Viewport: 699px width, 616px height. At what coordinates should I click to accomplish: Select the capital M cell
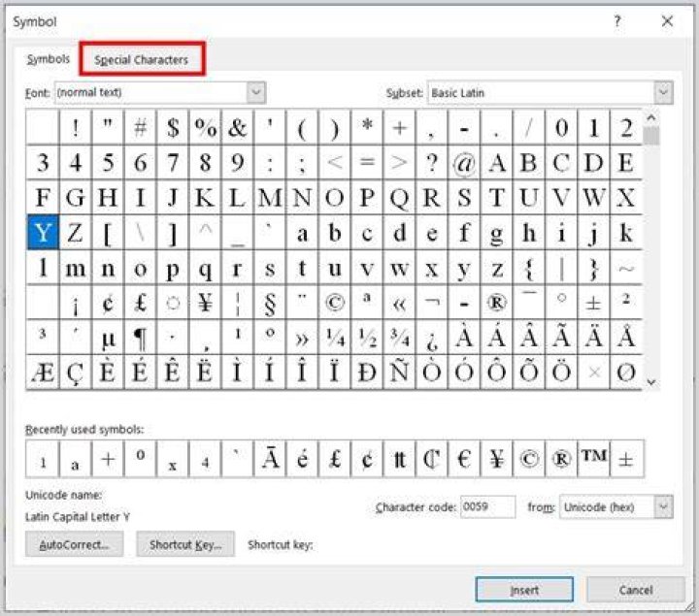(x=270, y=197)
